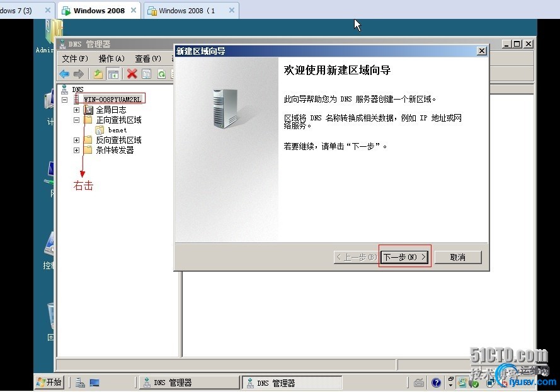The height and width of the screenshot is (392, 560).
Task: Select the DNS root node in the tree
Action: coord(77,89)
